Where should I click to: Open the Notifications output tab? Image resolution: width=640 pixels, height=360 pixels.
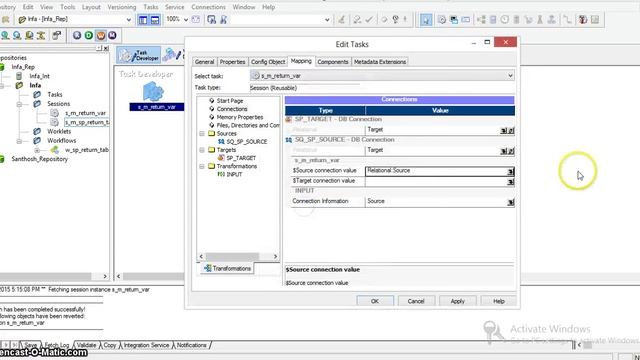(191, 345)
